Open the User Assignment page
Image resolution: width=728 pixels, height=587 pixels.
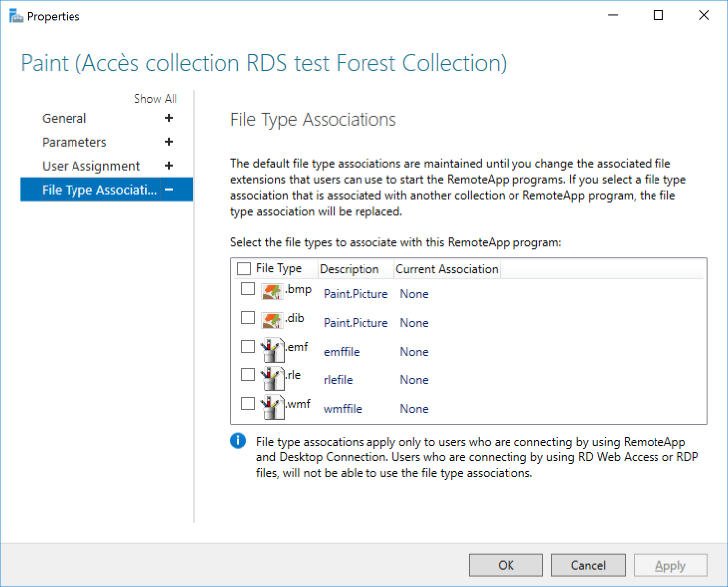[x=91, y=166]
